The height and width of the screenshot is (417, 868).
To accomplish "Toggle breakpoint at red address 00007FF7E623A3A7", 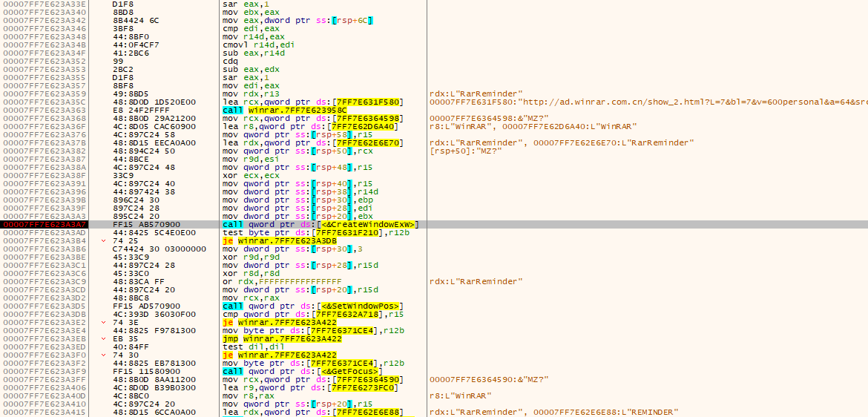I will 45,224.
